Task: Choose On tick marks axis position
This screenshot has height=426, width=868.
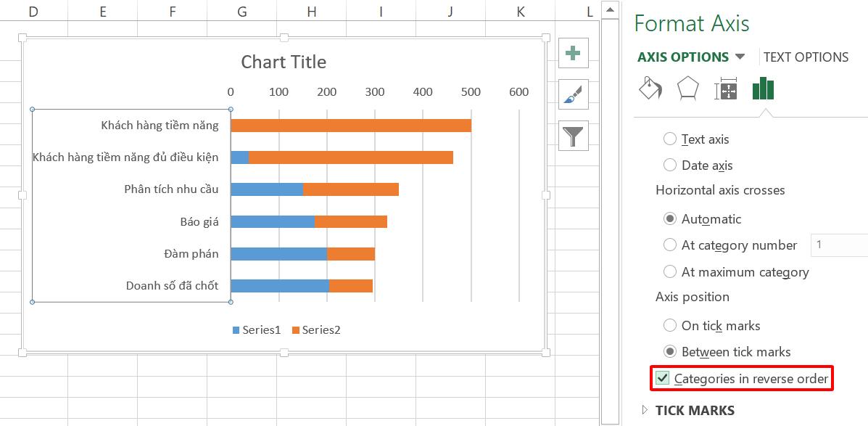Action: coord(669,326)
